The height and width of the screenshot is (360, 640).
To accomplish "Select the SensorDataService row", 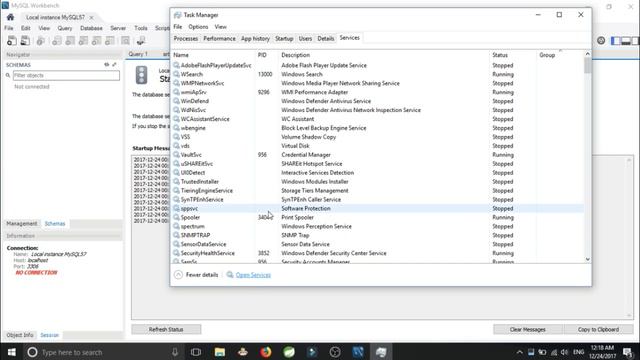I will (378, 244).
